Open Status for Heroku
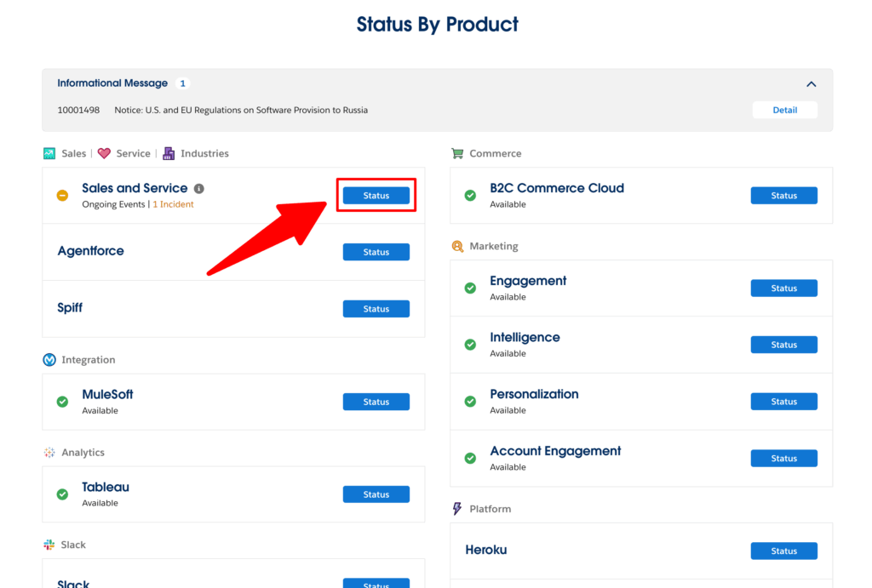The width and height of the screenshot is (872, 588). pos(783,551)
